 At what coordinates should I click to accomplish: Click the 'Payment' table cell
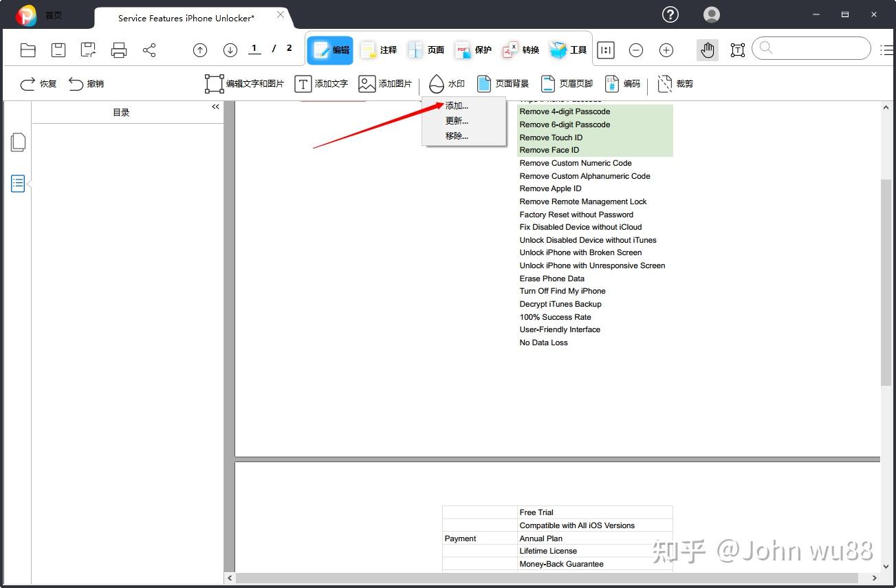[x=480, y=538]
